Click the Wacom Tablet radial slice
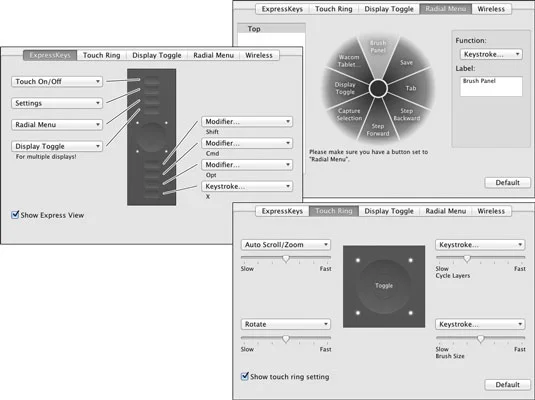This screenshot has width=535, height=400. (348, 61)
